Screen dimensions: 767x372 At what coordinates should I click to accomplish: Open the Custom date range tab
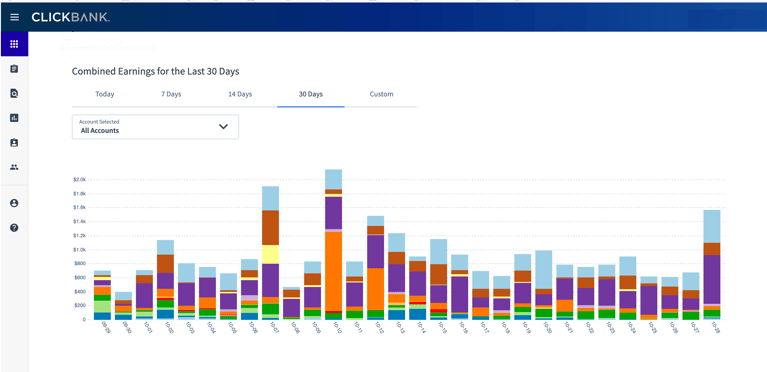coord(381,94)
